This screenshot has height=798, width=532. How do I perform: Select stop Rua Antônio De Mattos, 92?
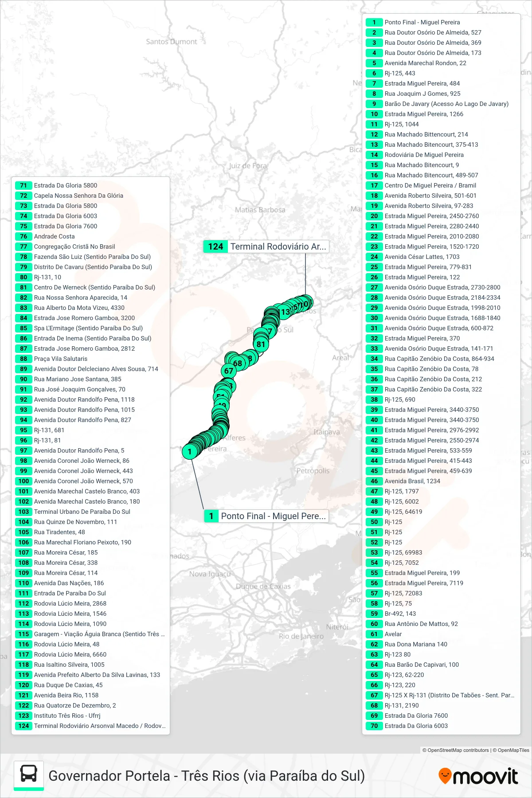coord(412,624)
